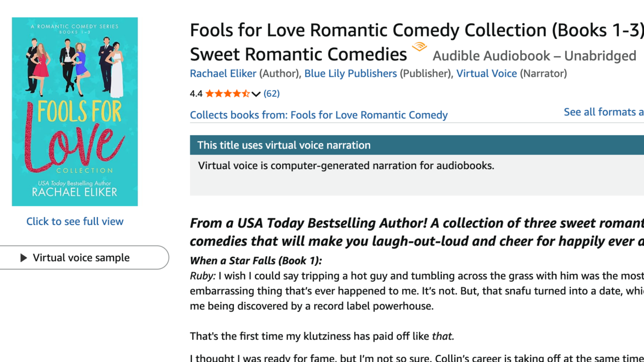Click the third star in the rating row

228,94
